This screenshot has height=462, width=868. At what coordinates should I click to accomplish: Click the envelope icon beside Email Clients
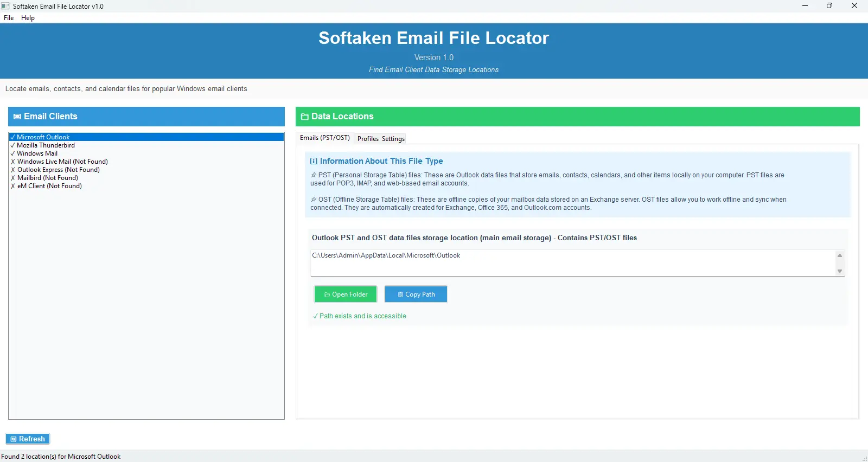17,117
